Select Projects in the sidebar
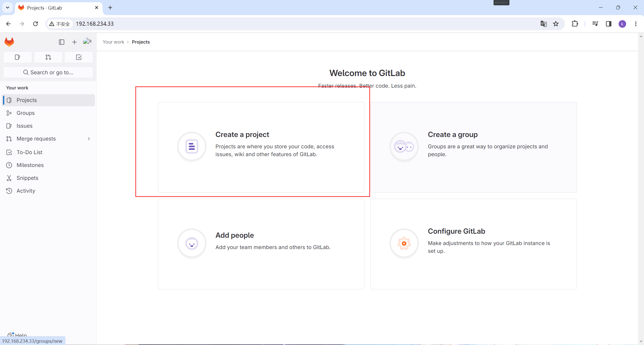Viewport: 644px width, 345px height. point(48,100)
